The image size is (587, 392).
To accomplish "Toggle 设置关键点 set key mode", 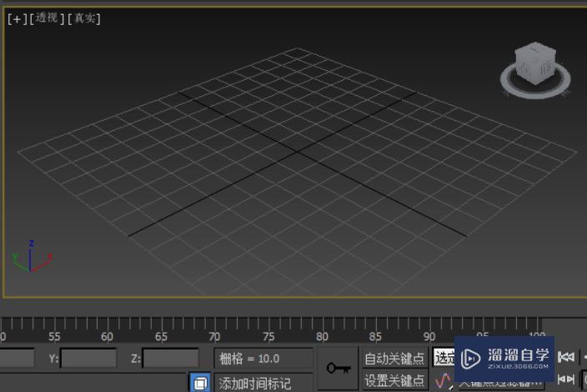I will (x=394, y=380).
